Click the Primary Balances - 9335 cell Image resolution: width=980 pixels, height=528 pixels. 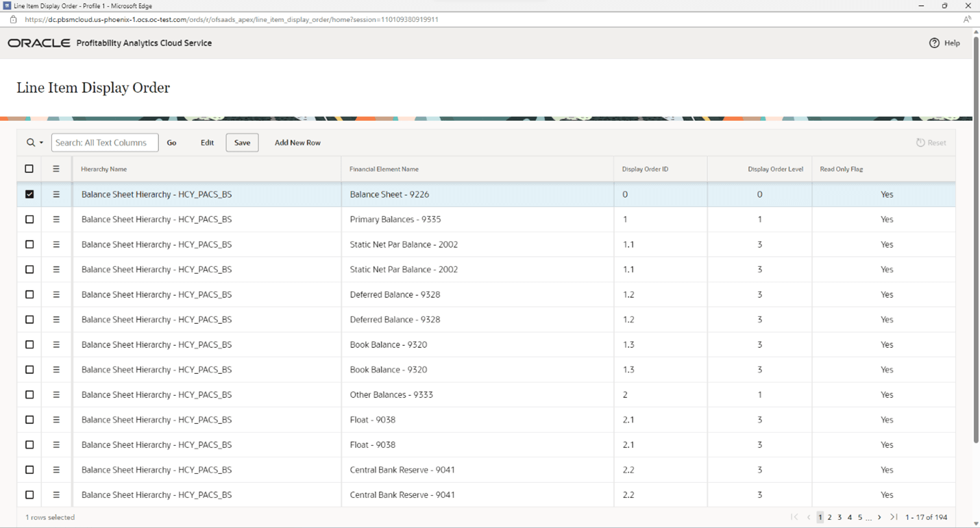tap(477, 219)
